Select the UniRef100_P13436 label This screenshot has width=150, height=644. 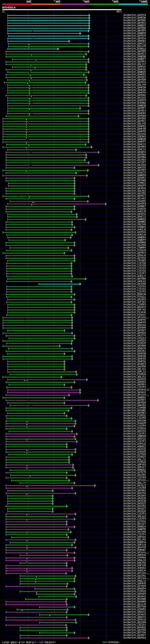[x=135, y=312]
